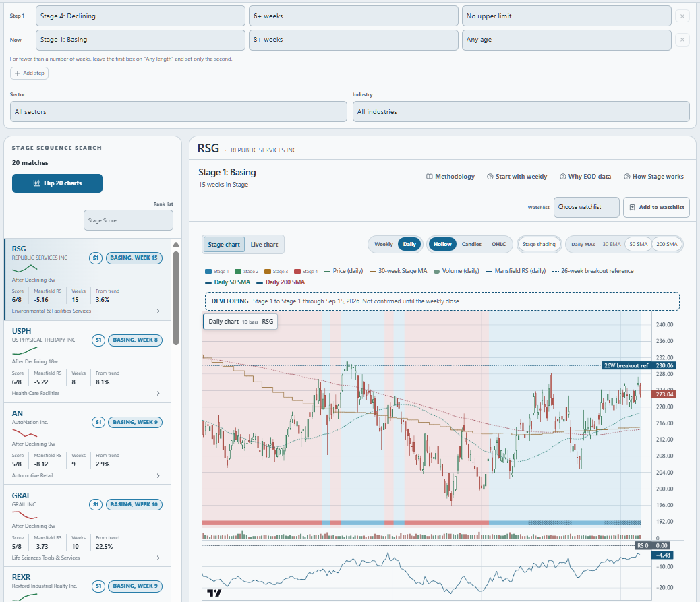Screen dimensions: 700x602
Task: Select the GRAL result card
Action: click(x=88, y=526)
